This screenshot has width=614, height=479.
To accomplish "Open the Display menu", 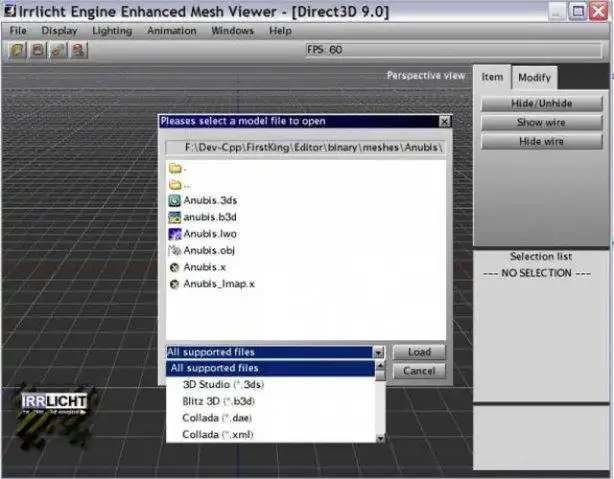I will [x=59, y=31].
